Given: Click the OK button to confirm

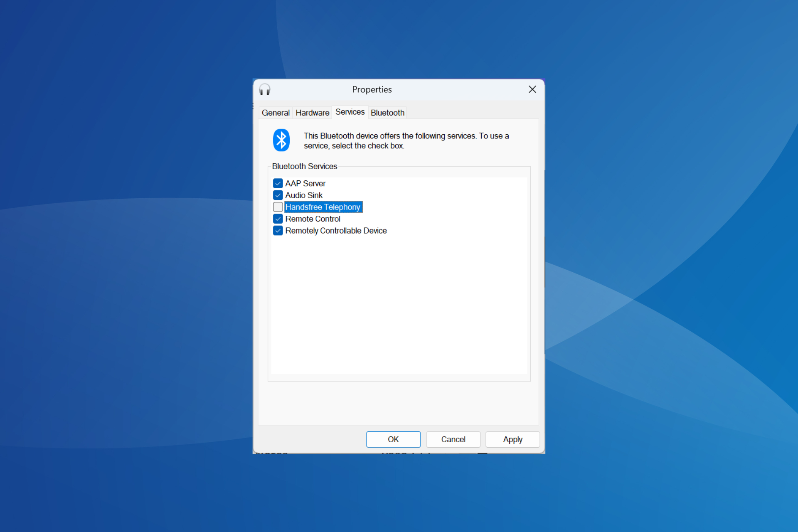Looking at the screenshot, I should (393, 439).
